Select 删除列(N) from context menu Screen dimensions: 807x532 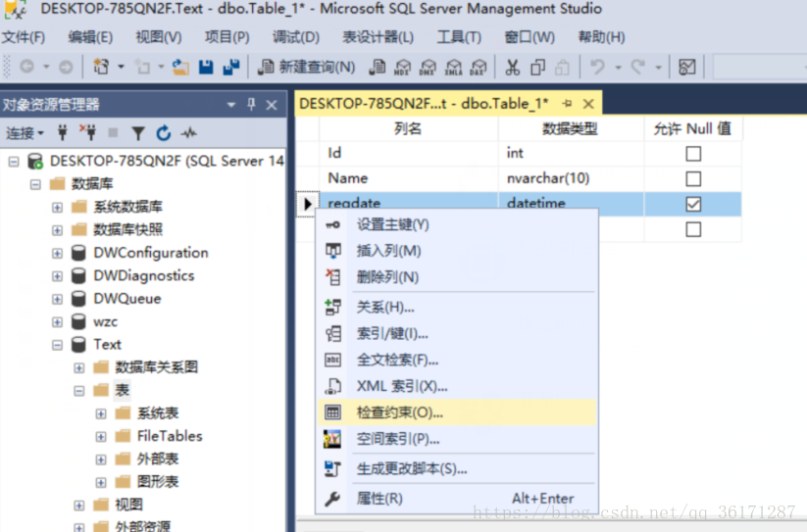point(457,277)
